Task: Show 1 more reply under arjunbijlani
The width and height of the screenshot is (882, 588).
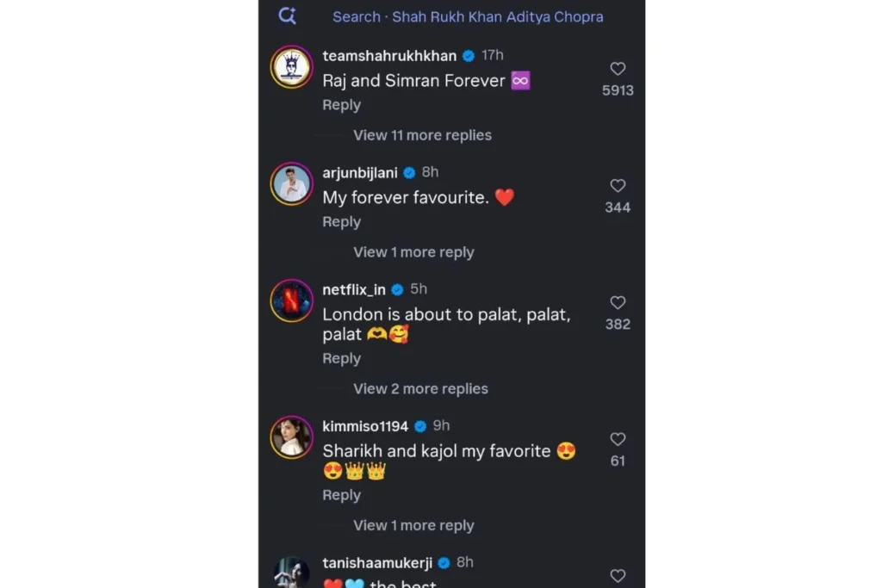Action: pos(413,252)
